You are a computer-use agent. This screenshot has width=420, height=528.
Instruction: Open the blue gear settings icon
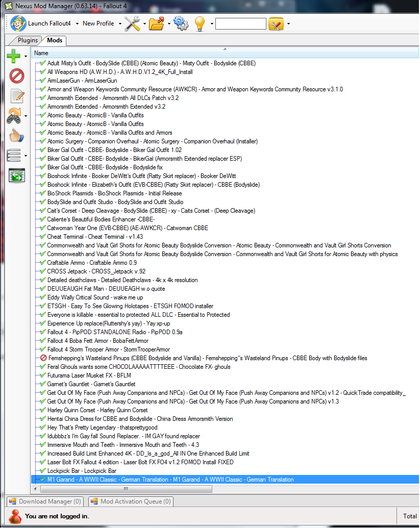(180, 23)
